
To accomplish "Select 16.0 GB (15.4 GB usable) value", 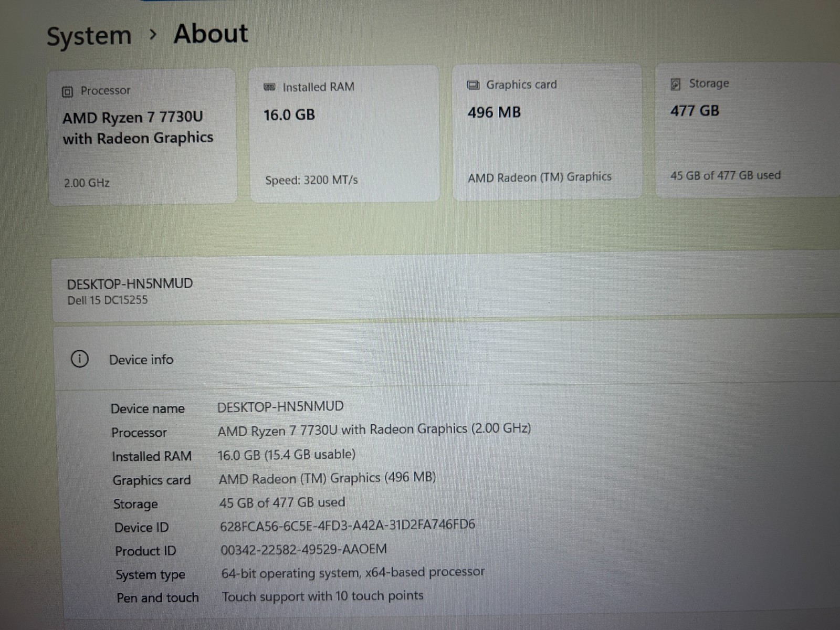I will (x=287, y=455).
